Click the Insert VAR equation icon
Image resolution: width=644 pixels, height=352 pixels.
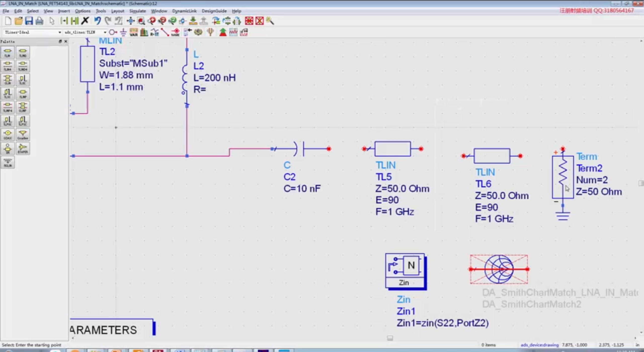[134, 32]
